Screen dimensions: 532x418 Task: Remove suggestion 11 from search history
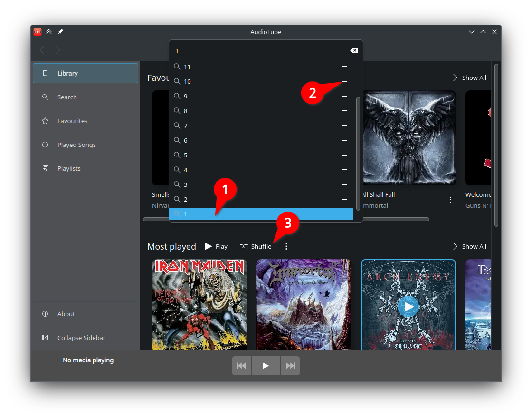tap(345, 67)
